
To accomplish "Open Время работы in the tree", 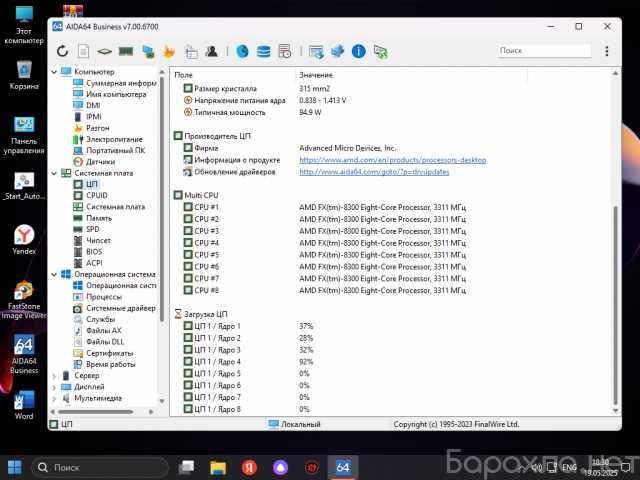I will (x=104, y=364).
